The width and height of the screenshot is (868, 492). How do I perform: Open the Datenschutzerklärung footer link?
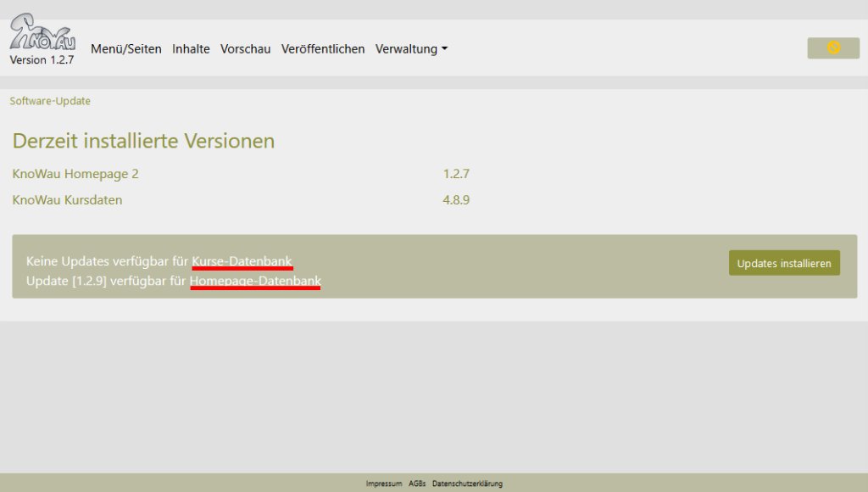pyautogui.click(x=467, y=484)
